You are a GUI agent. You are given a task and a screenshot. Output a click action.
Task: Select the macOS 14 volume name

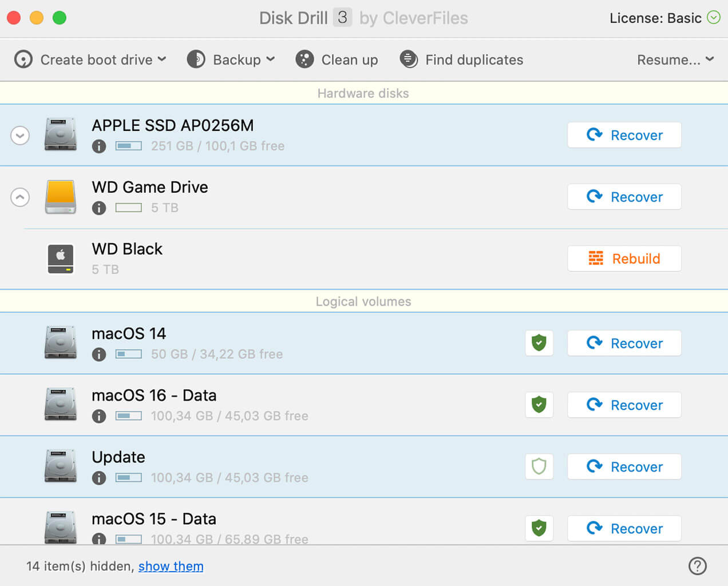[129, 334]
